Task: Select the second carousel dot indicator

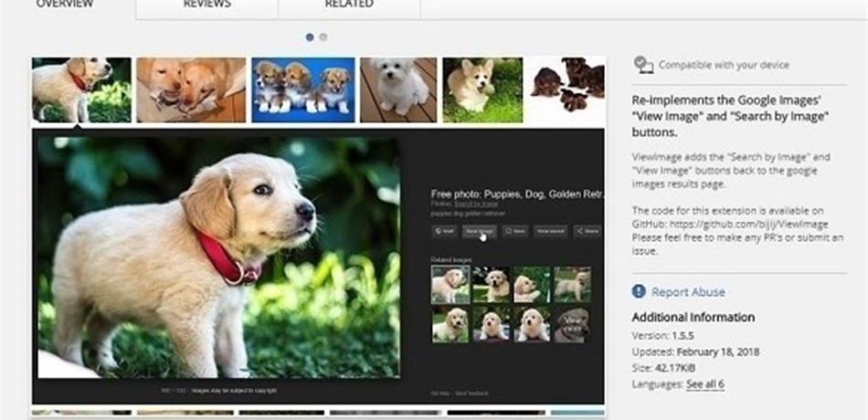Action: click(323, 37)
